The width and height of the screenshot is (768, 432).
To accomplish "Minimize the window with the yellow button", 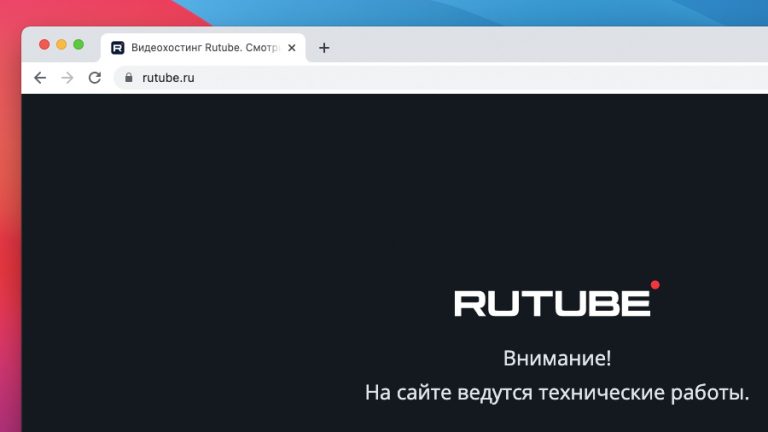I will click(61, 45).
